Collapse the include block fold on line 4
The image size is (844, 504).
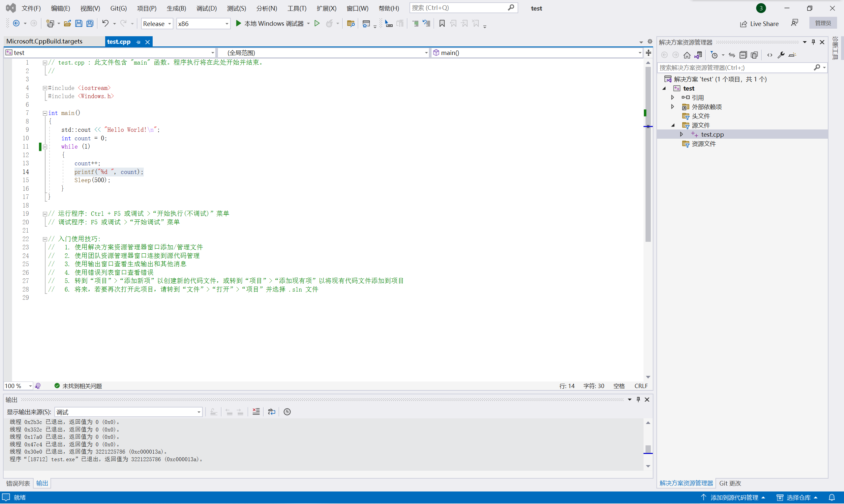pos(45,88)
